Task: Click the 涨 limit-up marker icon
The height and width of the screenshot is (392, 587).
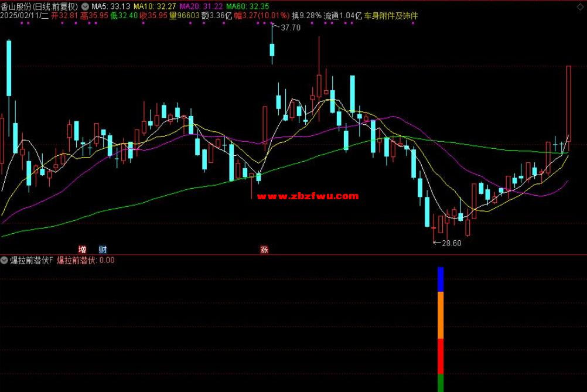Action: [x=264, y=249]
